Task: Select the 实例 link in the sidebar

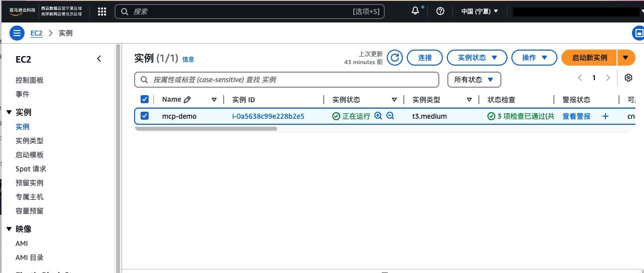Action: click(23, 127)
